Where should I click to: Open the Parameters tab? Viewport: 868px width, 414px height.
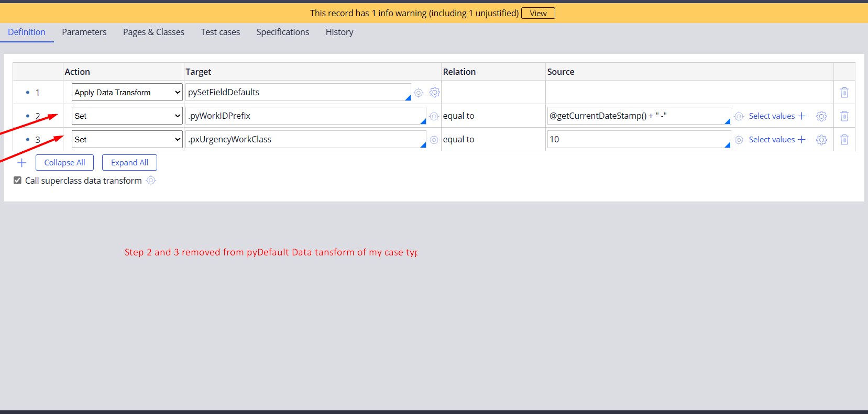84,32
